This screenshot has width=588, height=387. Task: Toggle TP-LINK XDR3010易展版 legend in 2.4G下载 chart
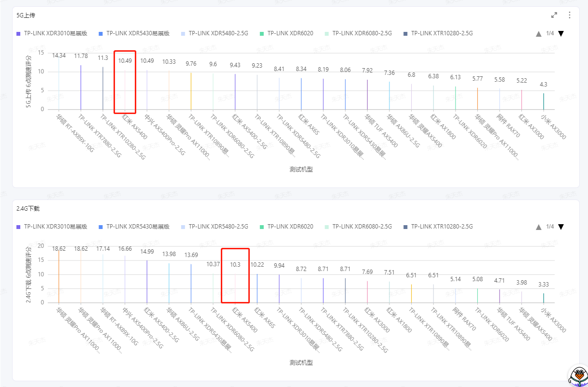[52, 227]
